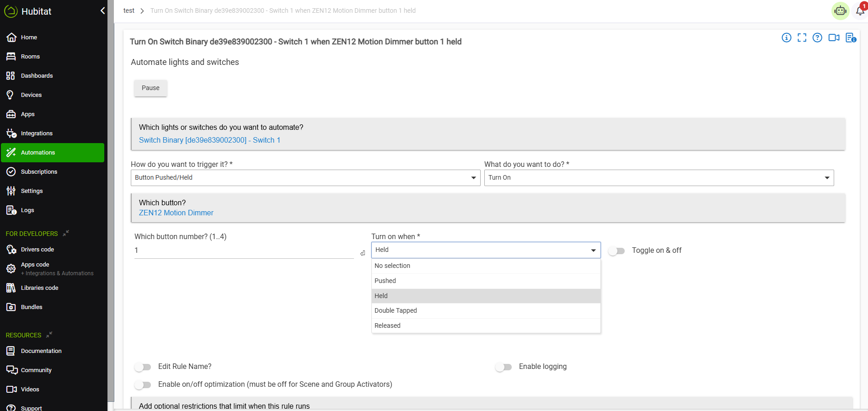Open the Support question icon
Viewport: 868px width, 411px height.
pos(11,408)
